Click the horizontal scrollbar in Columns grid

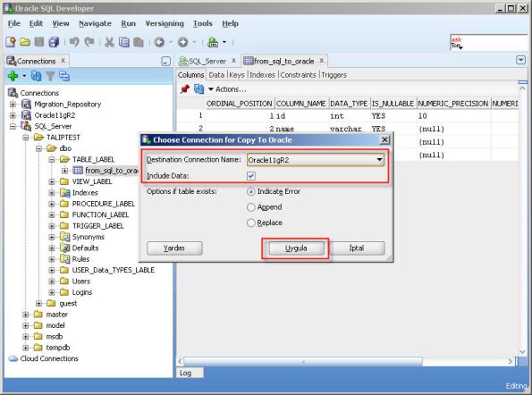(x=303, y=361)
